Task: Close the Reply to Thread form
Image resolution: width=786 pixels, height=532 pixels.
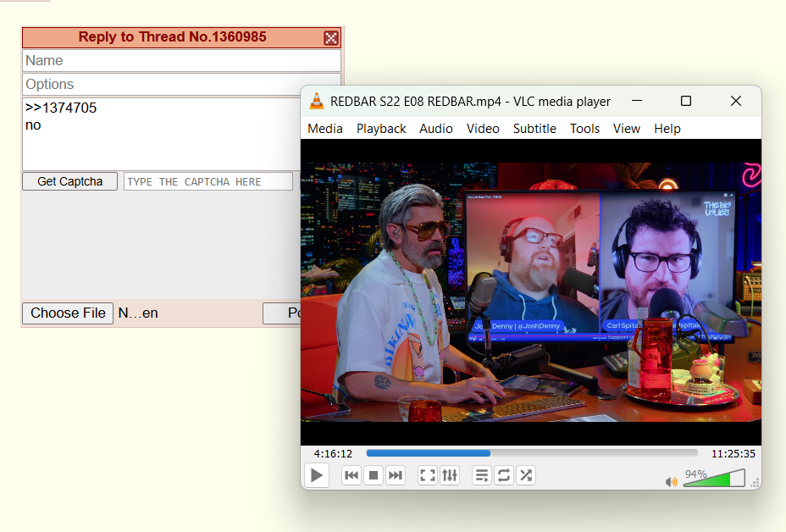Action: click(x=331, y=37)
